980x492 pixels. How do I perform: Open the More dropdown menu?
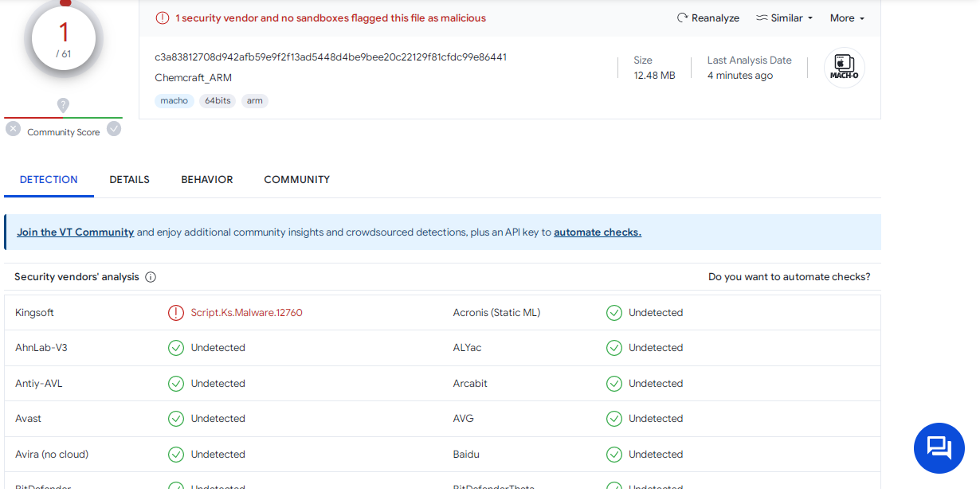pos(846,18)
